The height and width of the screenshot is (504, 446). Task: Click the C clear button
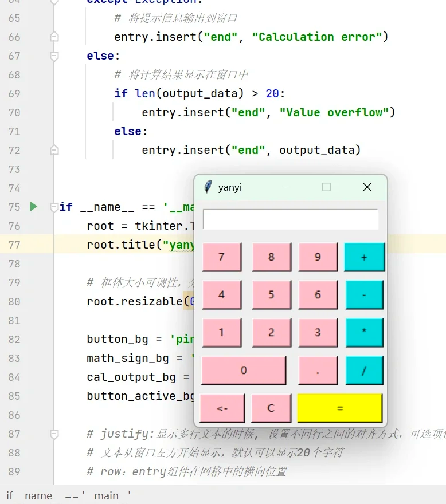271,408
